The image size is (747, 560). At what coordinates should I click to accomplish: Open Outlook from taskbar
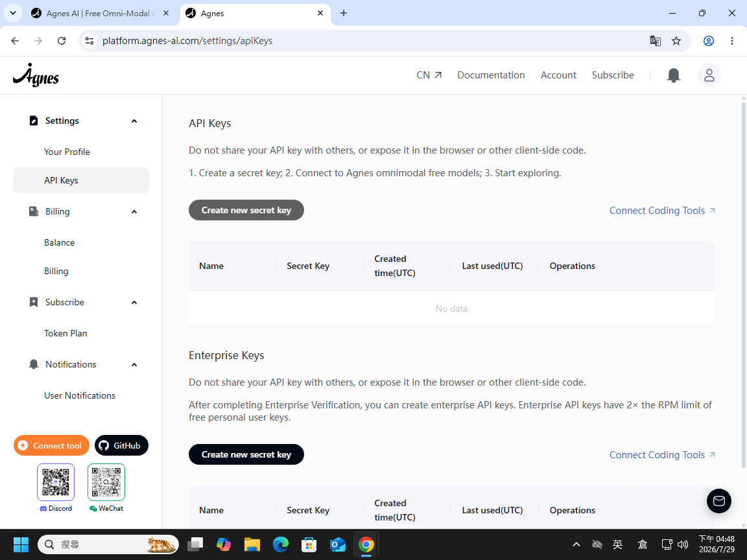point(338,544)
